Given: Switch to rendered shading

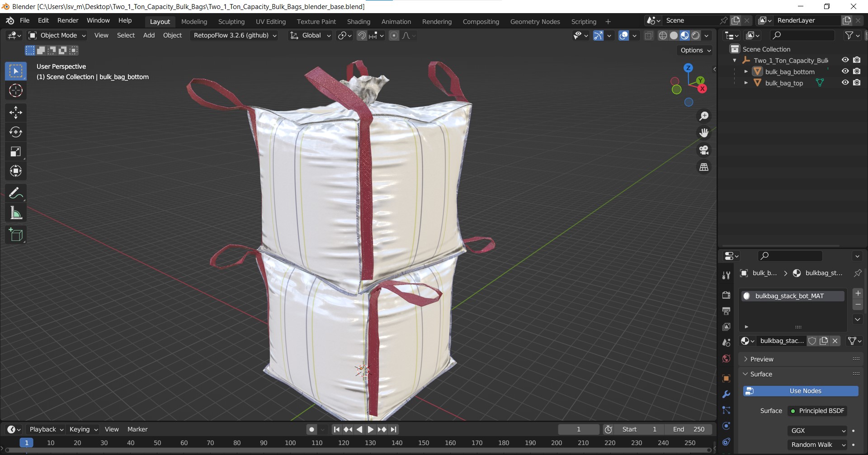Looking at the screenshot, I should [x=696, y=36].
